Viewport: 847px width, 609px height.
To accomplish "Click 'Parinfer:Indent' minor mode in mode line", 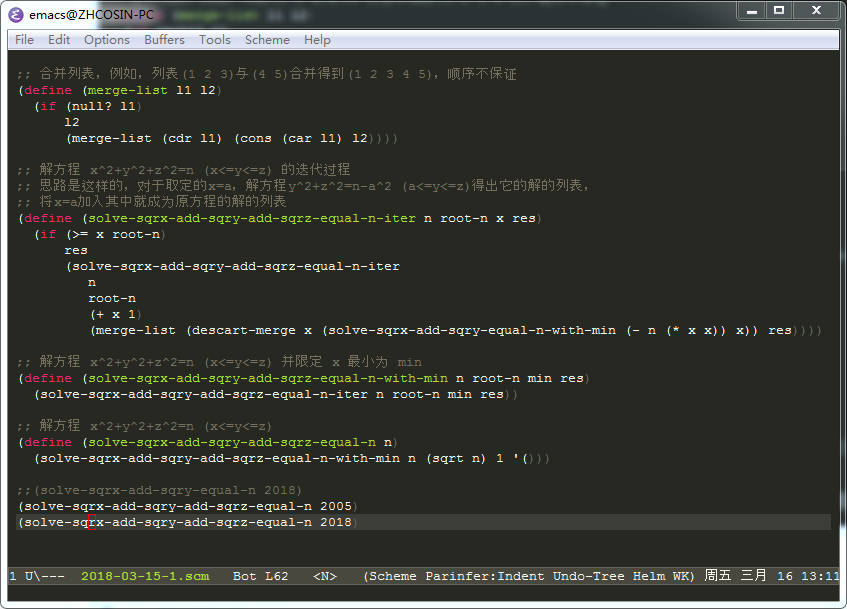I will click(x=485, y=576).
